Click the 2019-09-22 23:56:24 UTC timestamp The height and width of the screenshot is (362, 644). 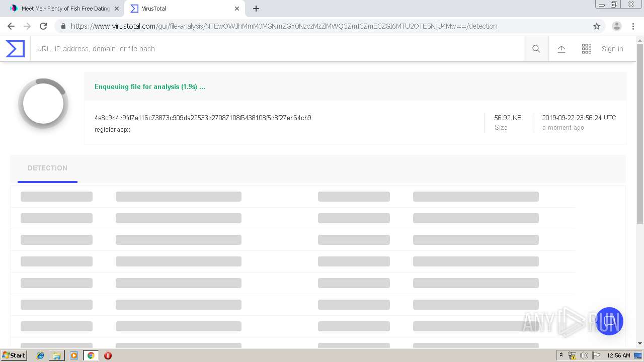[x=579, y=118]
